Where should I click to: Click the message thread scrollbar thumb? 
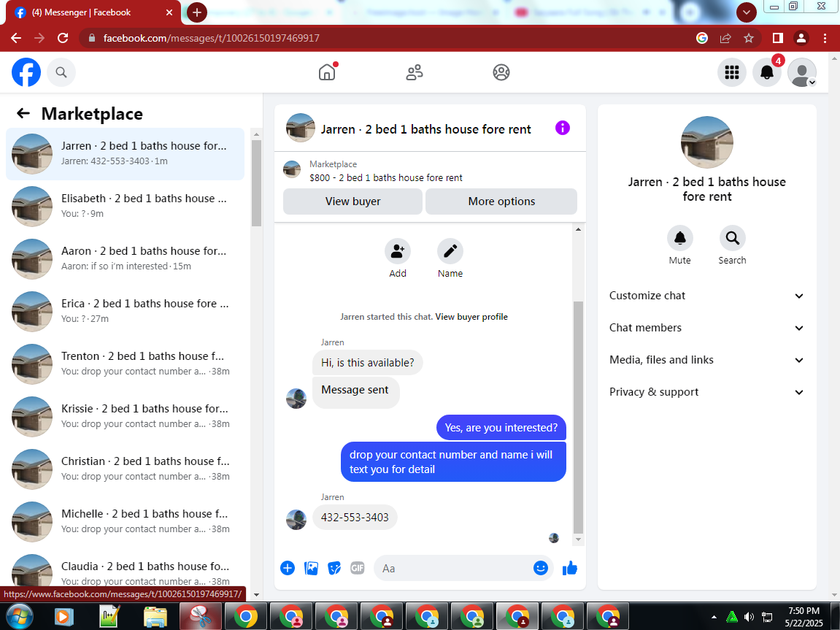point(578,417)
